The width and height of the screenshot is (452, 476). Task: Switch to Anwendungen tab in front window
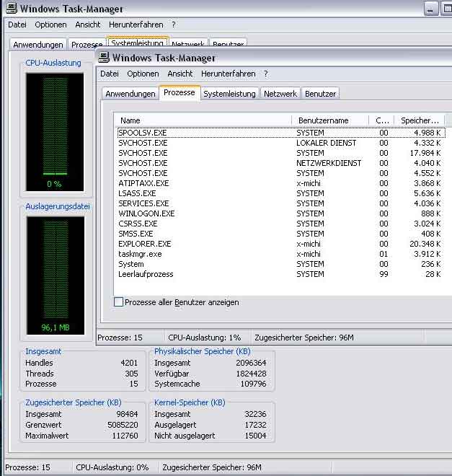click(x=130, y=94)
